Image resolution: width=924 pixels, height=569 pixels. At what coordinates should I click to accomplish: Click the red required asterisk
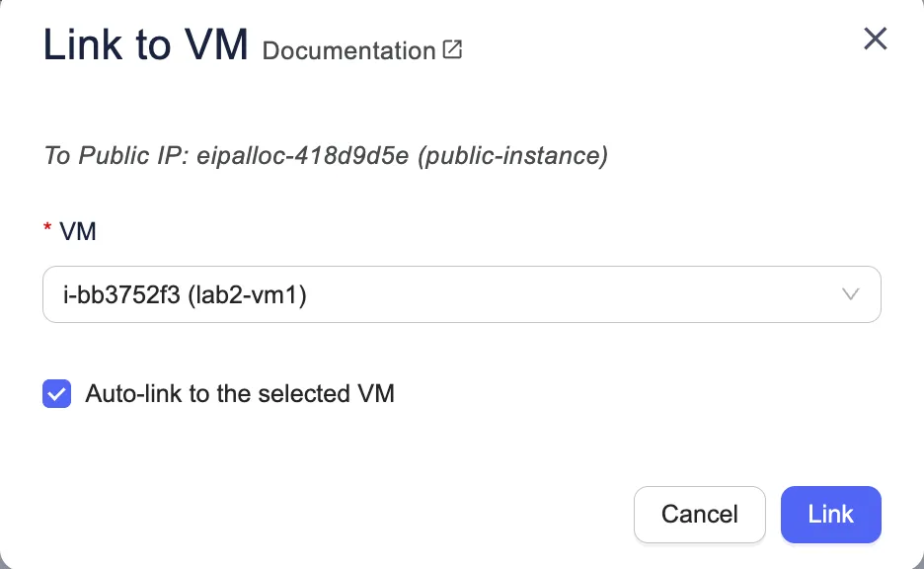pos(46,232)
